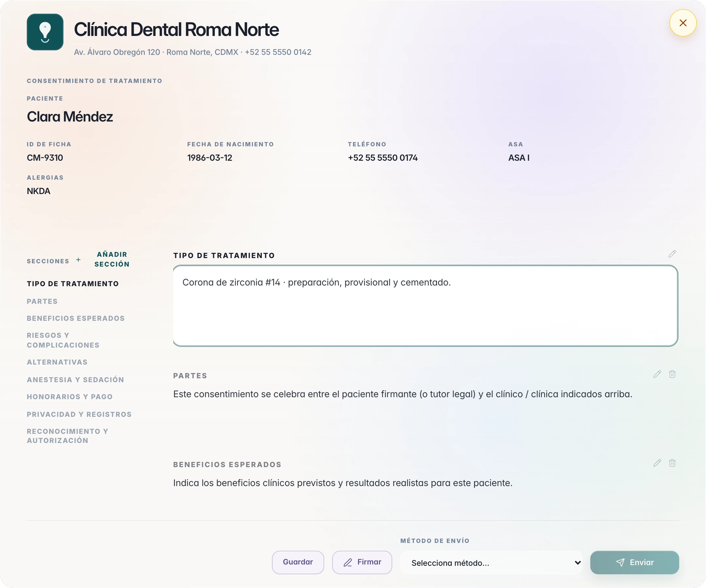Click the ficha ID CM-9310

click(x=45, y=157)
